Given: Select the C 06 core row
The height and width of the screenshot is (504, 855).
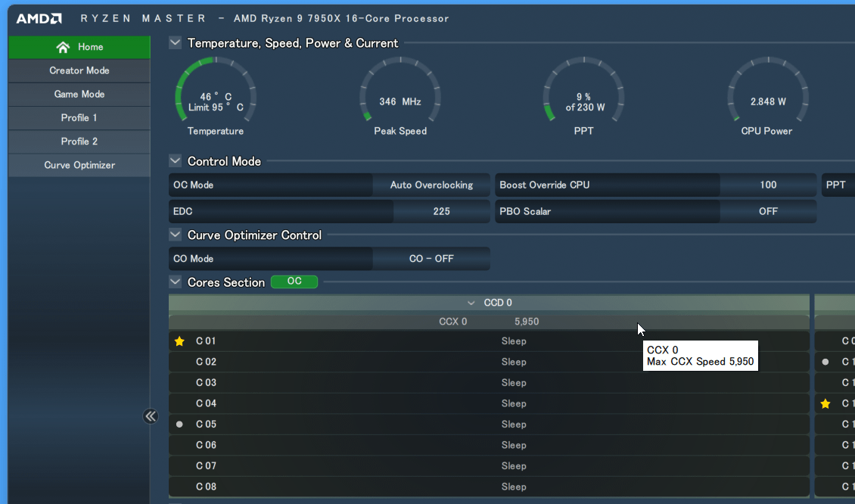Looking at the screenshot, I should [x=489, y=445].
